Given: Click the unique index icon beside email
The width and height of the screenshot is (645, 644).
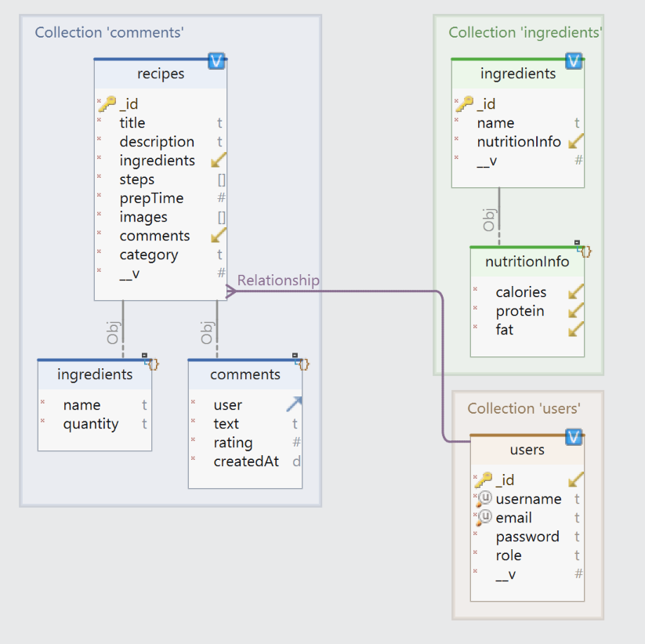Looking at the screenshot, I should click(485, 517).
